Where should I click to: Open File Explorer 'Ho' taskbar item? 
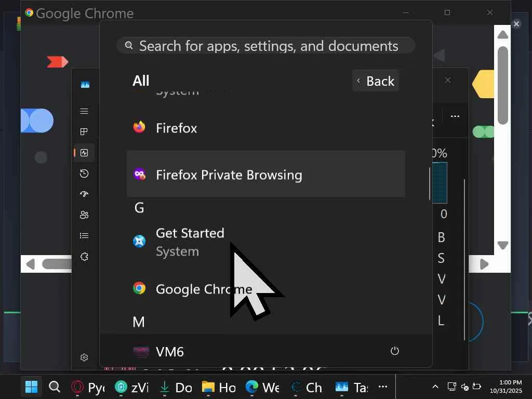219,387
